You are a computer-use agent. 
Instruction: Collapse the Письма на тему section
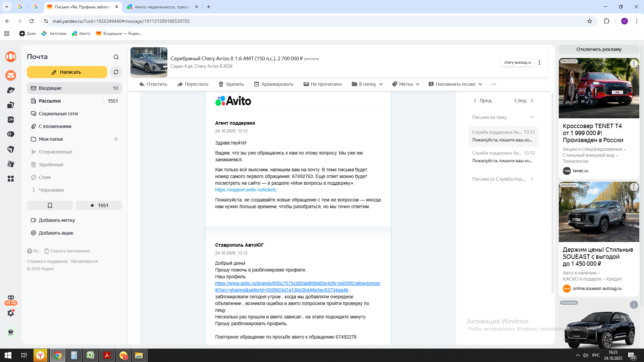click(532, 117)
